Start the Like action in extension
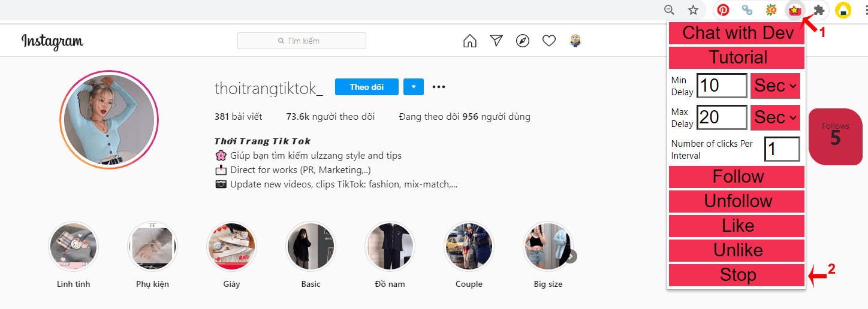The image size is (868, 309). coord(737,226)
